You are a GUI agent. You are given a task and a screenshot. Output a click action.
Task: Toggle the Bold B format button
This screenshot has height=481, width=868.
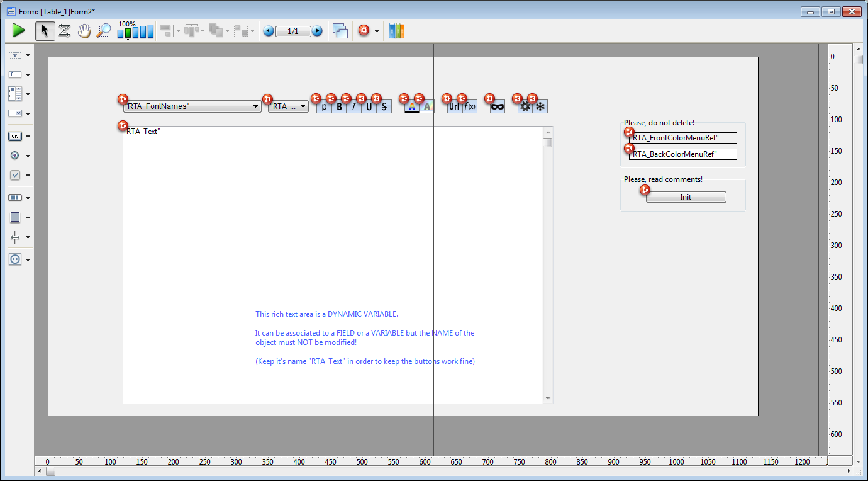pyautogui.click(x=339, y=107)
